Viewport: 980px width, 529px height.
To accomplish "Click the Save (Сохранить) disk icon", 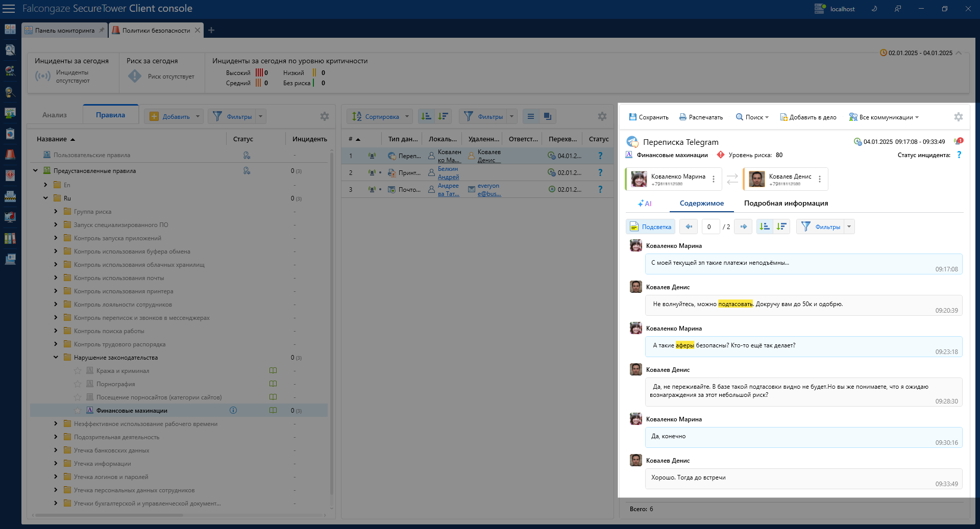I will coord(633,117).
